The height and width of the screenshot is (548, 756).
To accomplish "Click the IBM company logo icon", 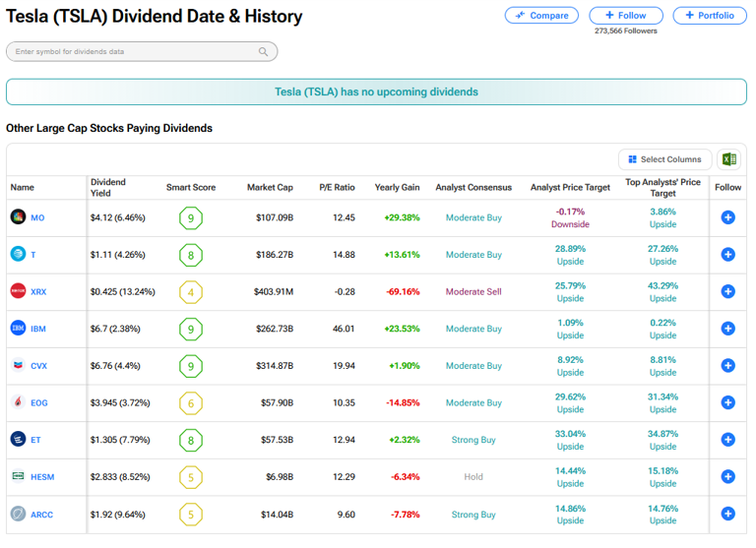I will pyautogui.click(x=18, y=329).
